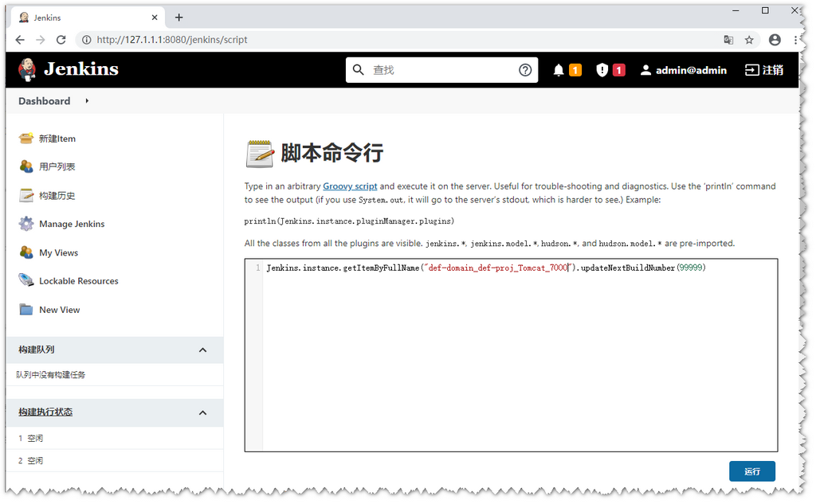Click the My Views people icon
Screen dimensions: 816x504
[x=26, y=252]
